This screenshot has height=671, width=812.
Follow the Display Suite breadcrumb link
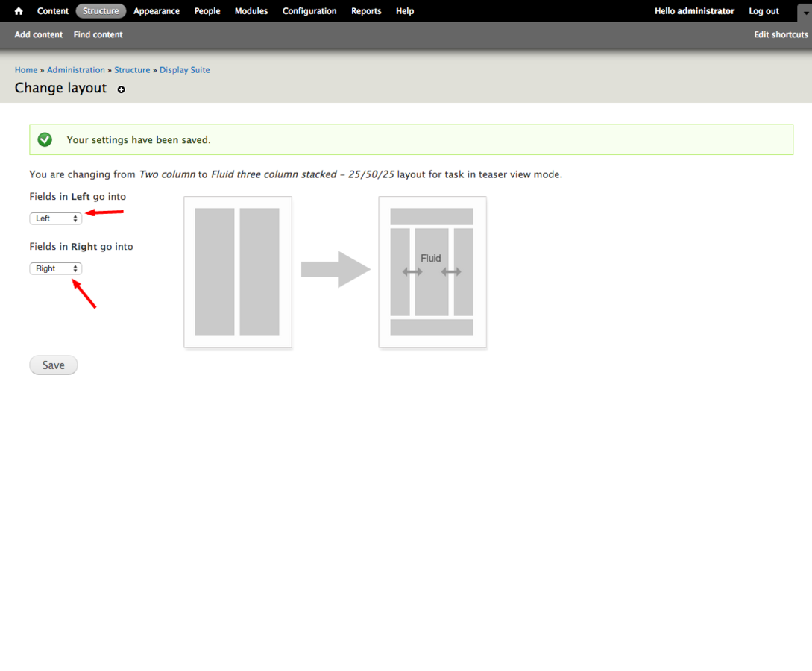[184, 70]
